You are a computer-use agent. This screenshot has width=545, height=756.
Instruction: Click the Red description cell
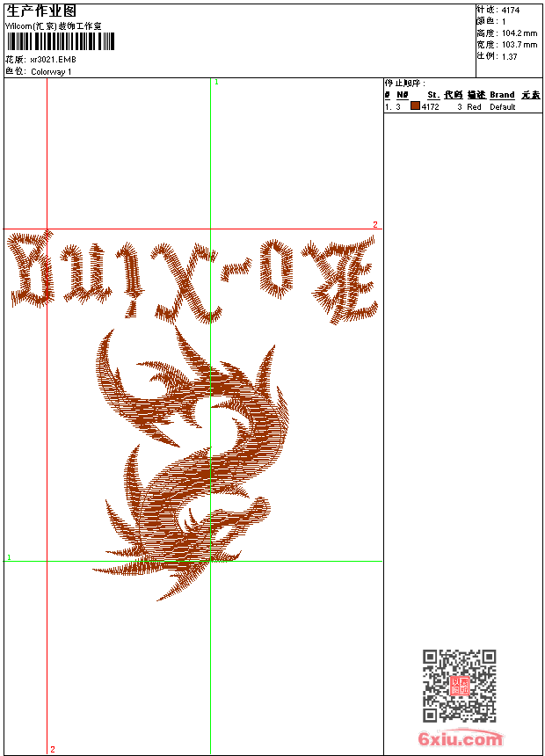click(474, 107)
